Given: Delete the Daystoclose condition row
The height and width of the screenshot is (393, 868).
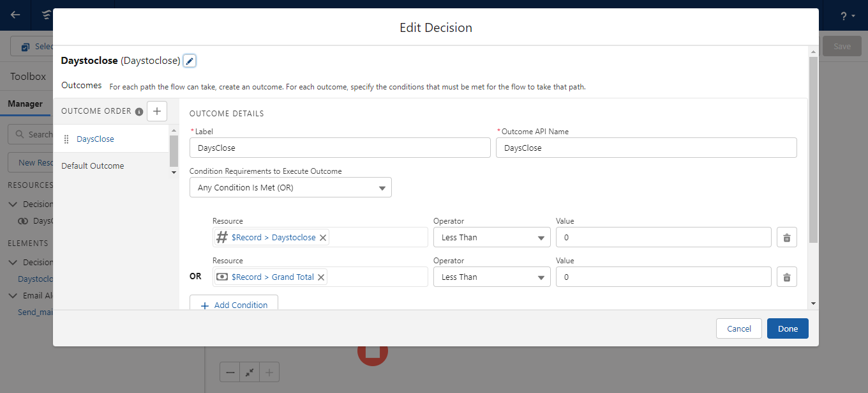Looking at the screenshot, I should point(787,237).
